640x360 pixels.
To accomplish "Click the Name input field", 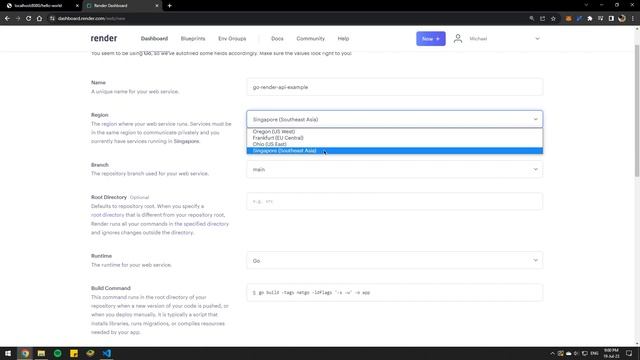I will click(395, 87).
